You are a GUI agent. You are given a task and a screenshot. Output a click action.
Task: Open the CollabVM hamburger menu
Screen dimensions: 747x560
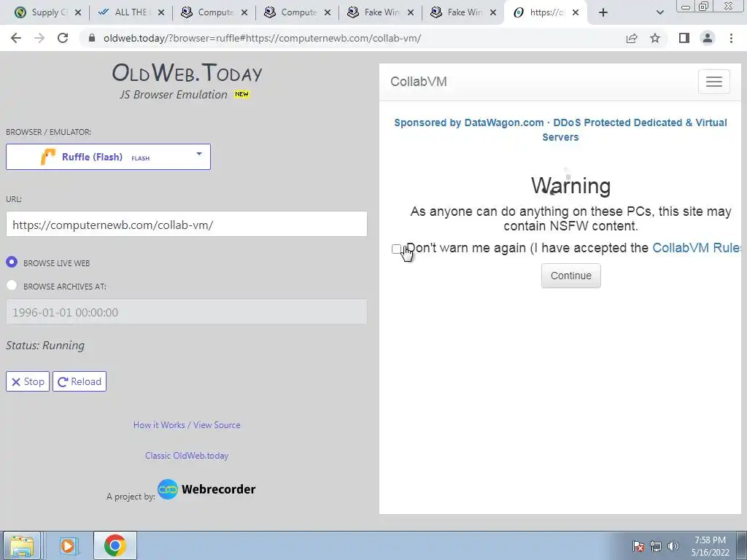(x=713, y=82)
